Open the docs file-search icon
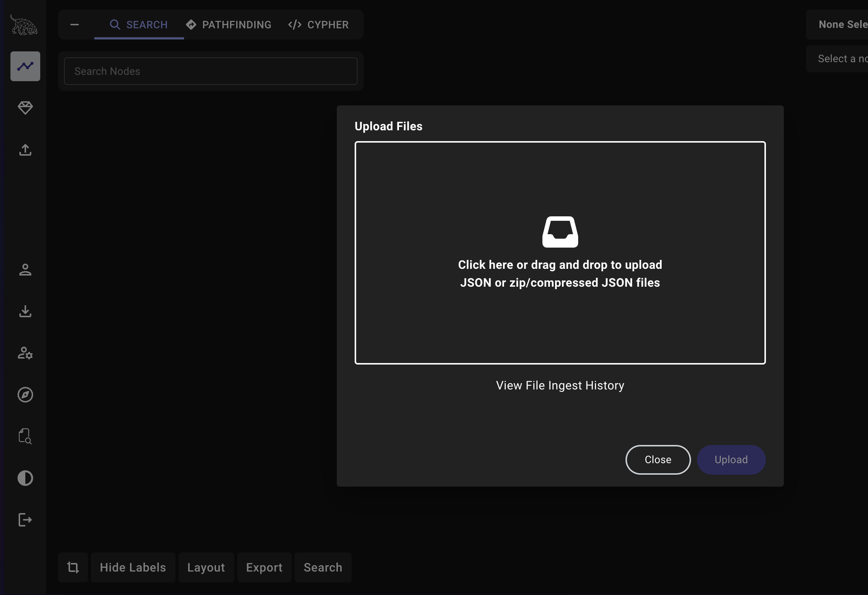This screenshot has height=595, width=868. (x=25, y=436)
